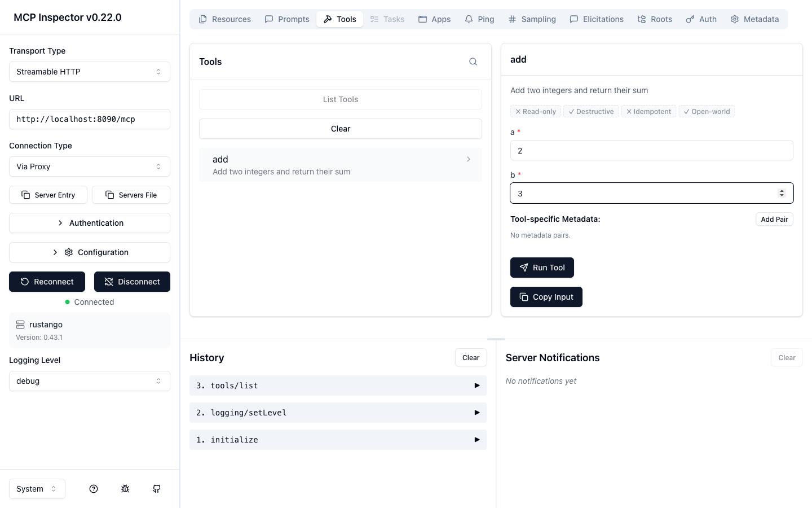The height and width of the screenshot is (508, 812).
Task: Click the URL input field
Action: 90,119
